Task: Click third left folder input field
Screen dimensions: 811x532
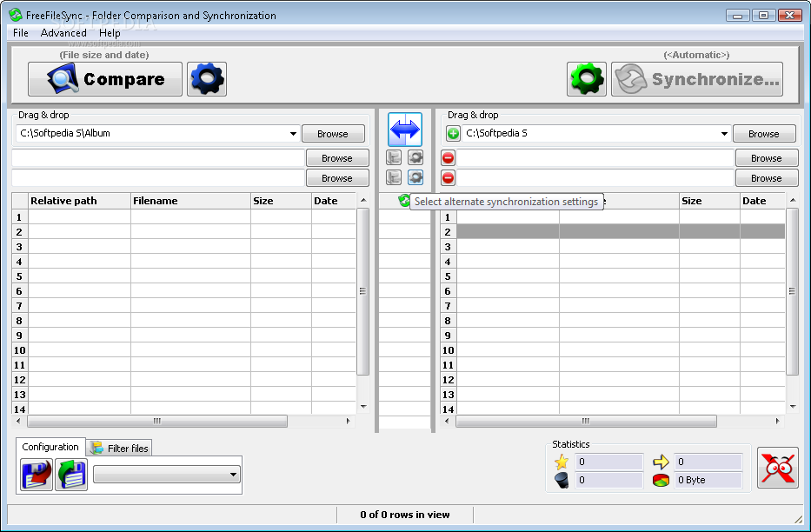Action: pos(158,178)
